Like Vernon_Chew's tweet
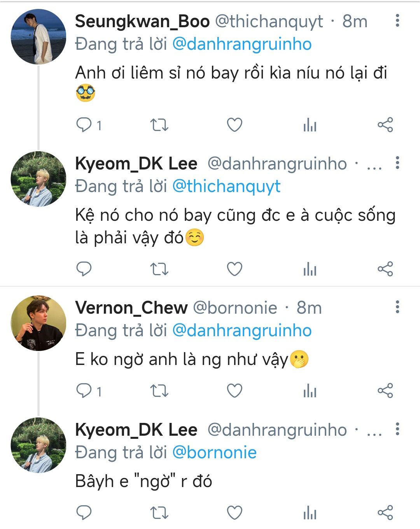The width and height of the screenshot is (420, 529). (234, 391)
